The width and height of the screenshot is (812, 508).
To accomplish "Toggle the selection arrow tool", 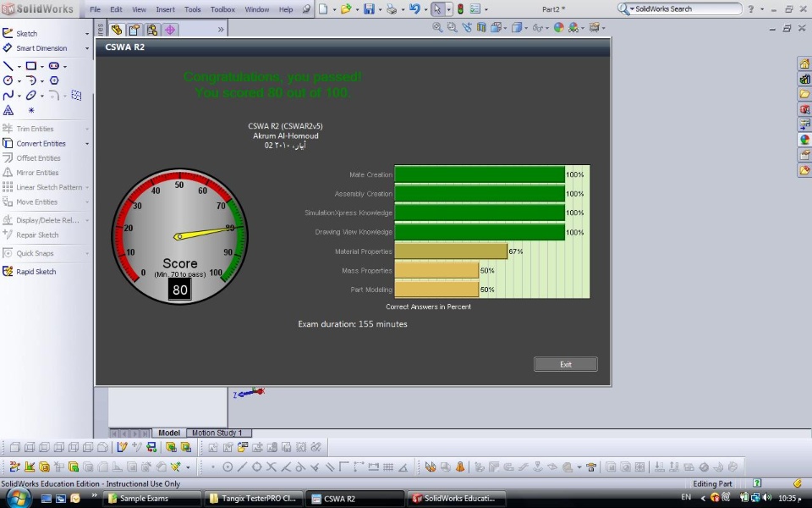I will [437, 8].
